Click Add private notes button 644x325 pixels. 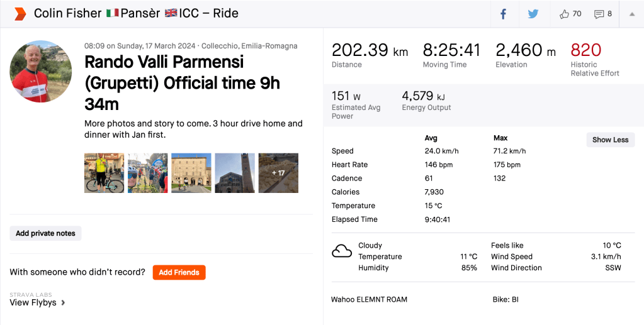point(45,233)
